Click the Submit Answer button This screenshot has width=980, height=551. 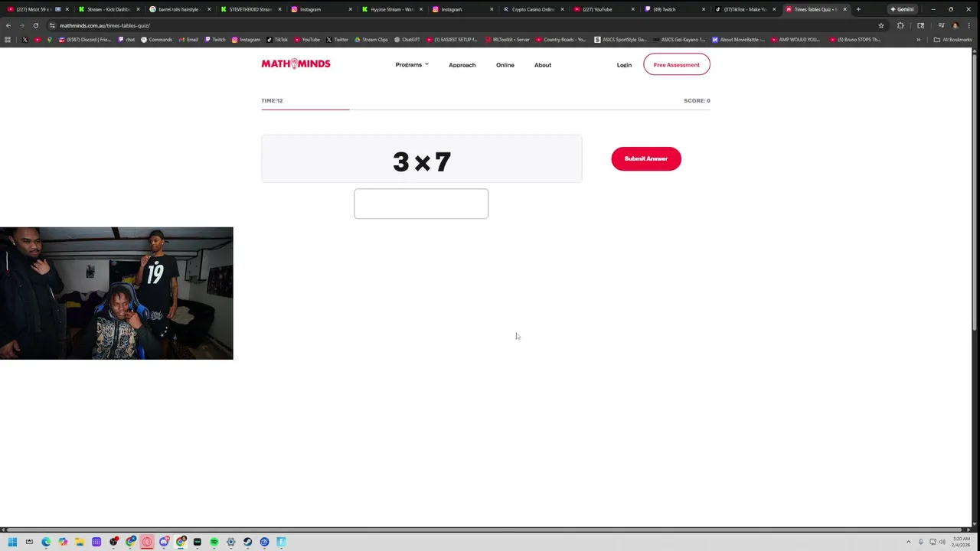(x=646, y=158)
